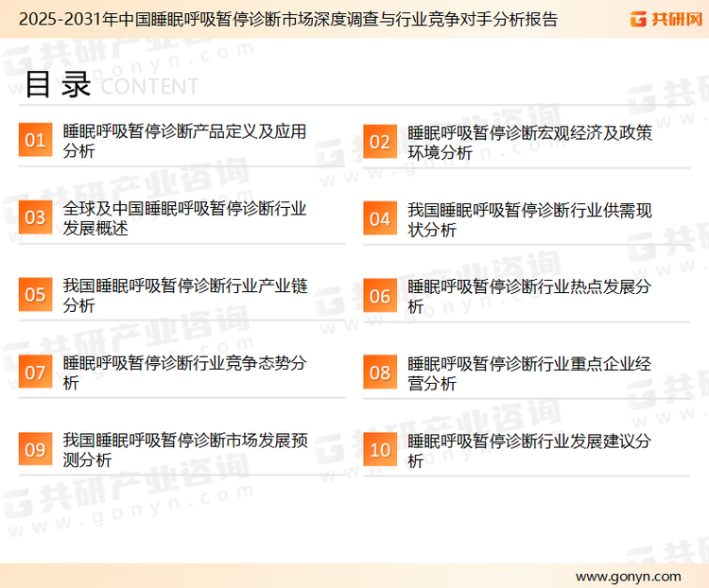Screen dimensions: 709x588
Task: Open chapter 睡眠呼吸暂停诊断产品定义及应用分析
Action: pyautogui.click(x=184, y=141)
